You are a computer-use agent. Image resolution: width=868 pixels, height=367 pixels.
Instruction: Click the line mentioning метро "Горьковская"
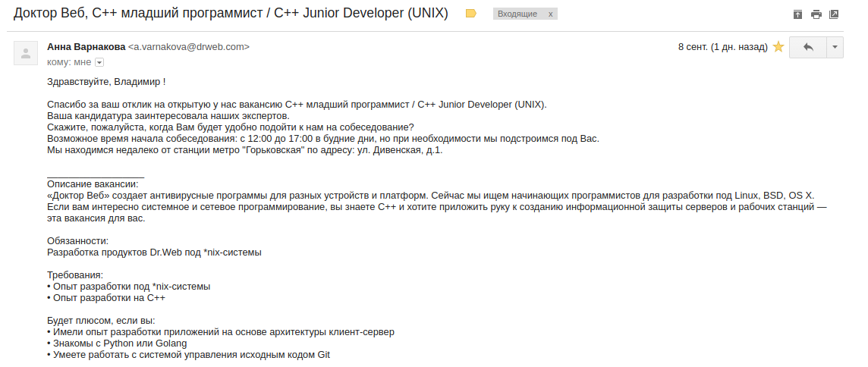coord(245,150)
